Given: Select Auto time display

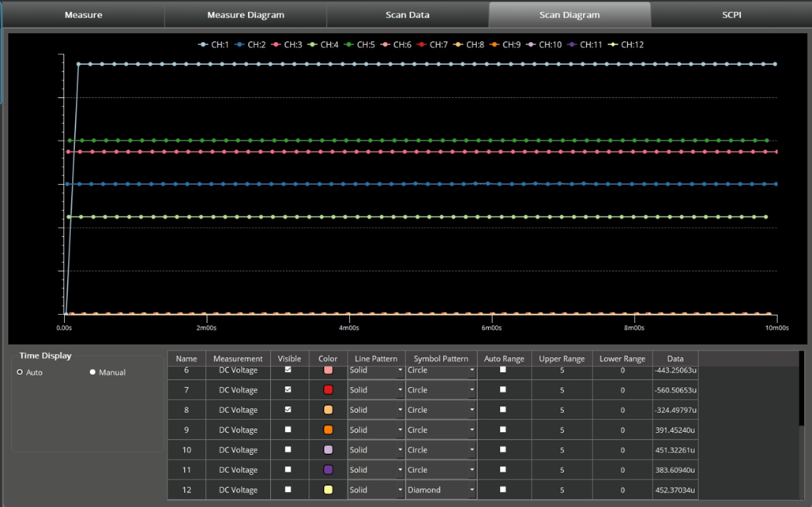Looking at the screenshot, I should coord(29,372).
